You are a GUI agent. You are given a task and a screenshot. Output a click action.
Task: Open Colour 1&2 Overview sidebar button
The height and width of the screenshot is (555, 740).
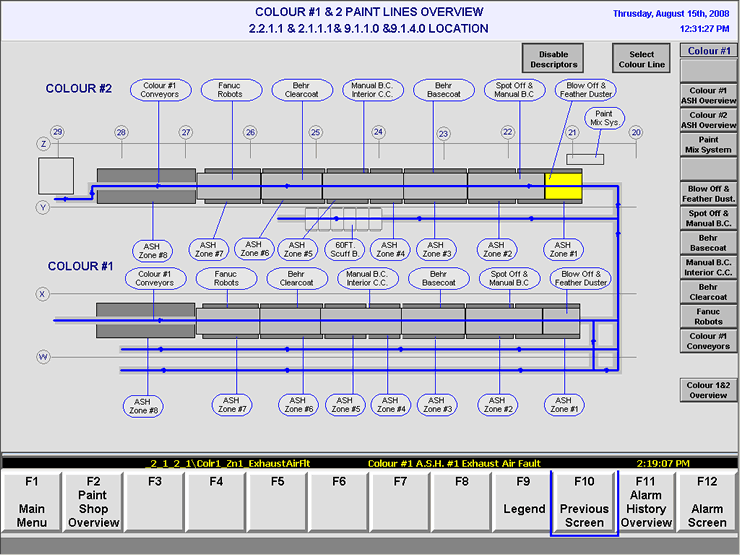[708, 389]
